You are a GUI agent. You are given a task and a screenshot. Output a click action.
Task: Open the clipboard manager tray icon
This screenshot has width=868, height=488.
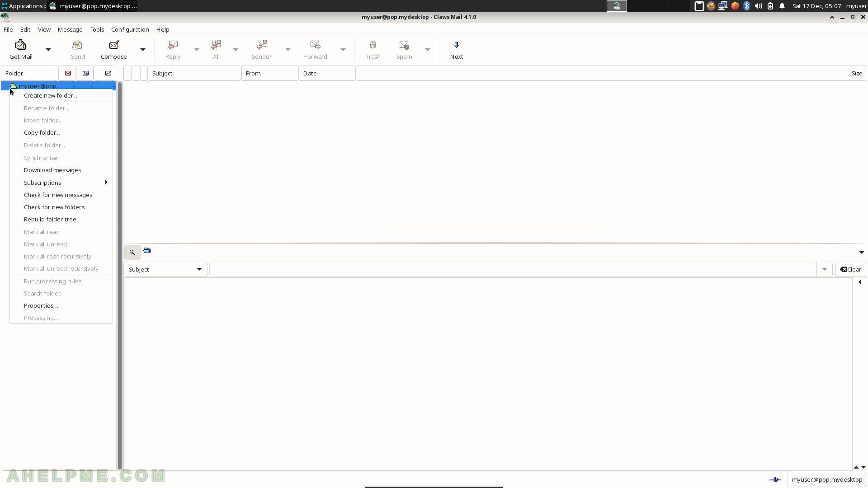699,6
